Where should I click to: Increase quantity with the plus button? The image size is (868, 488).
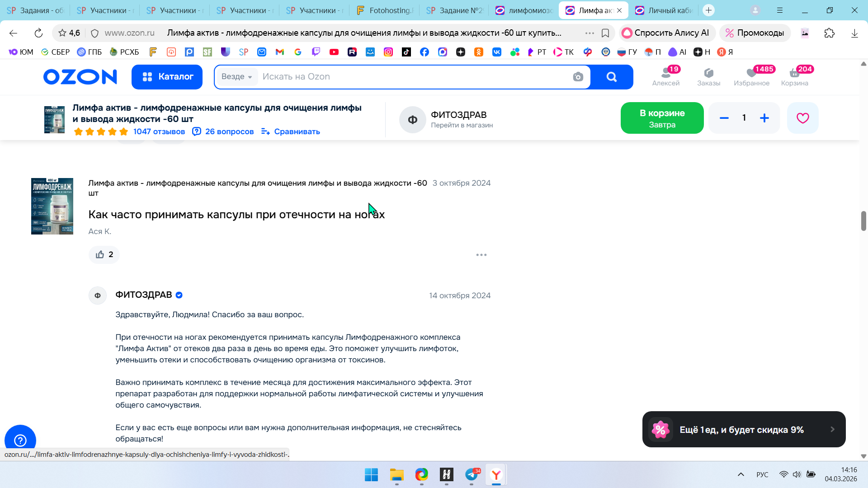coord(764,118)
